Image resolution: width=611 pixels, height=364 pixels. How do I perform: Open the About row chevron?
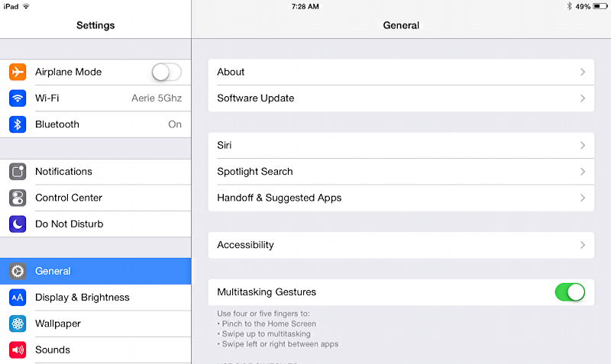point(583,72)
